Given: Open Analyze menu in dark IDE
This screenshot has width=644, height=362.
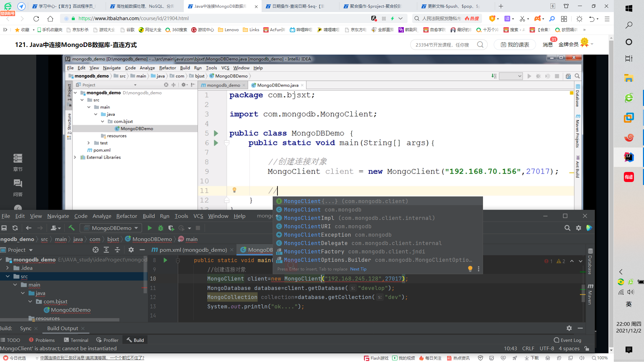Looking at the screenshot, I should click(x=102, y=216).
